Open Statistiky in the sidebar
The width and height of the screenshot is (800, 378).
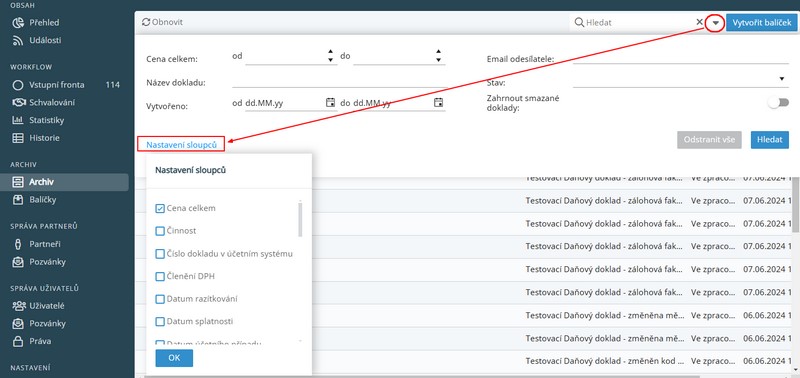(46, 120)
